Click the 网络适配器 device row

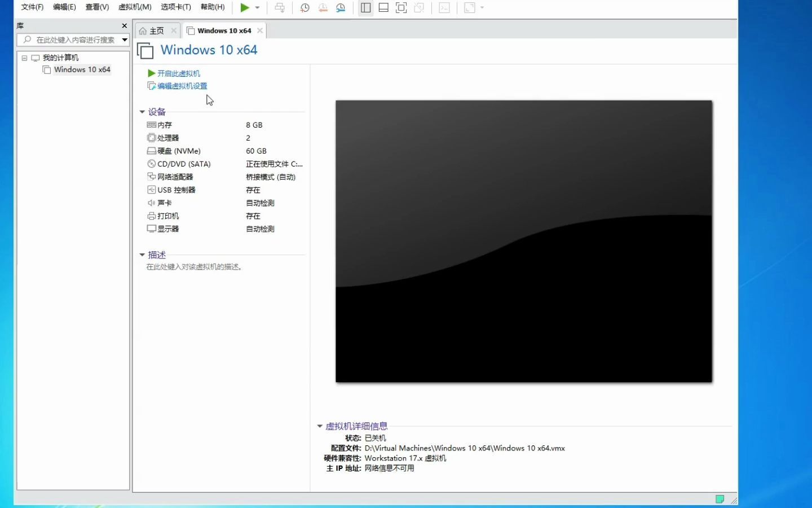click(x=225, y=177)
